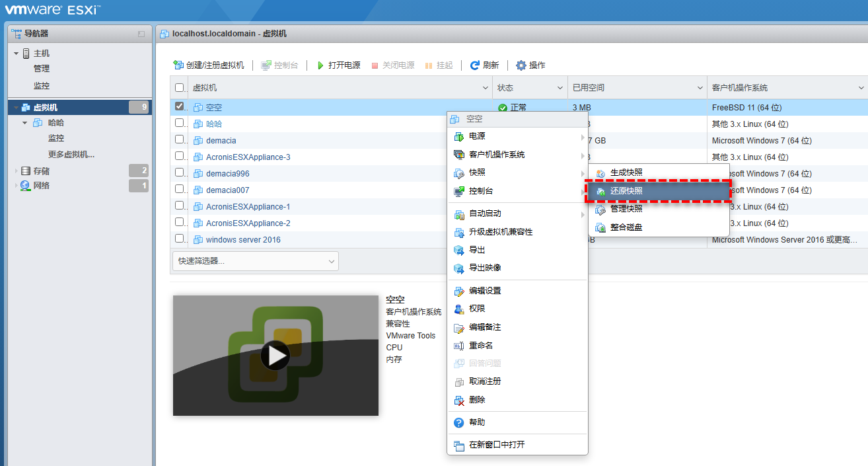Open the windows server 2016 VM link
Image resolution: width=868 pixels, height=466 pixels.
pyautogui.click(x=243, y=240)
